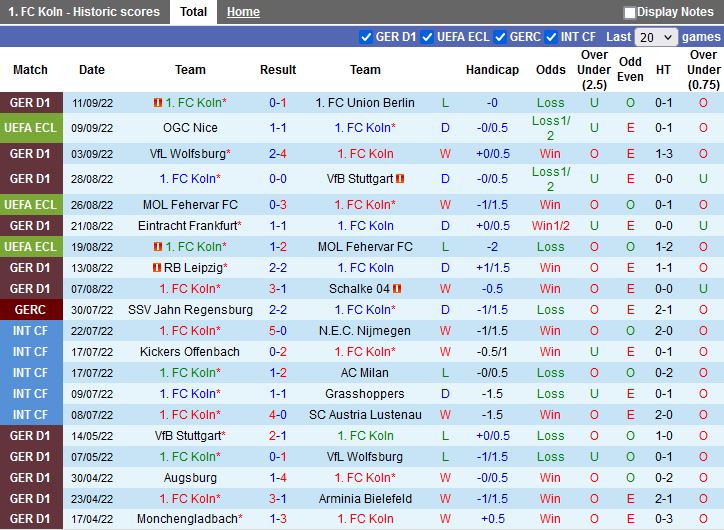The image size is (724, 530).
Task: Switch to the Total tab
Action: click(x=193, y=12)
